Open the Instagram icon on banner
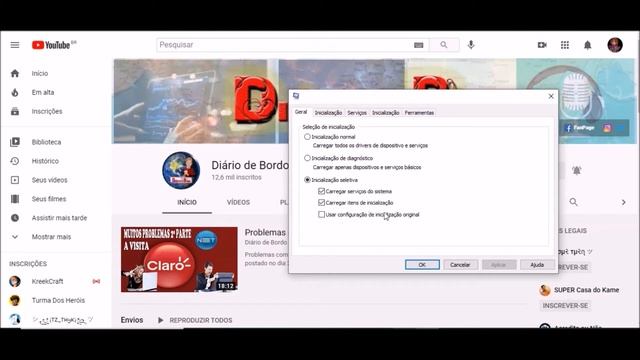Viewport: 640px width, 360px height. pyautogui.click(x=607, y=128)
